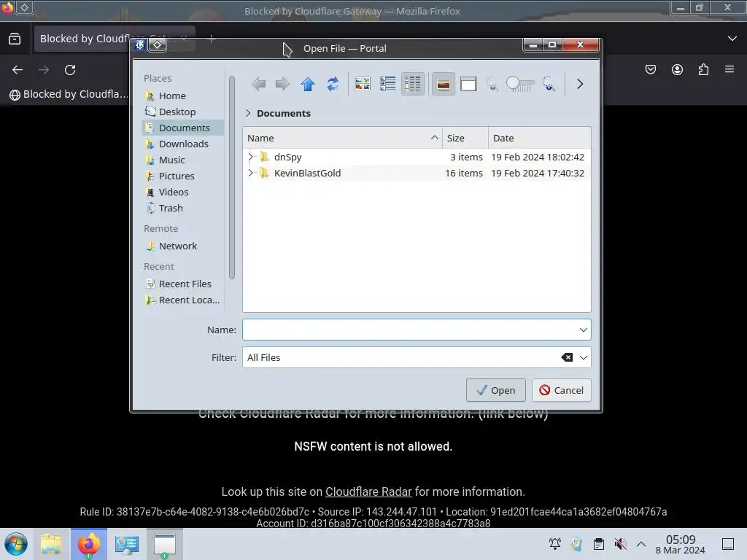Open Firefox application hamburger menu
The width and height of the screenshot is (747, 560).
click(729, 69)
